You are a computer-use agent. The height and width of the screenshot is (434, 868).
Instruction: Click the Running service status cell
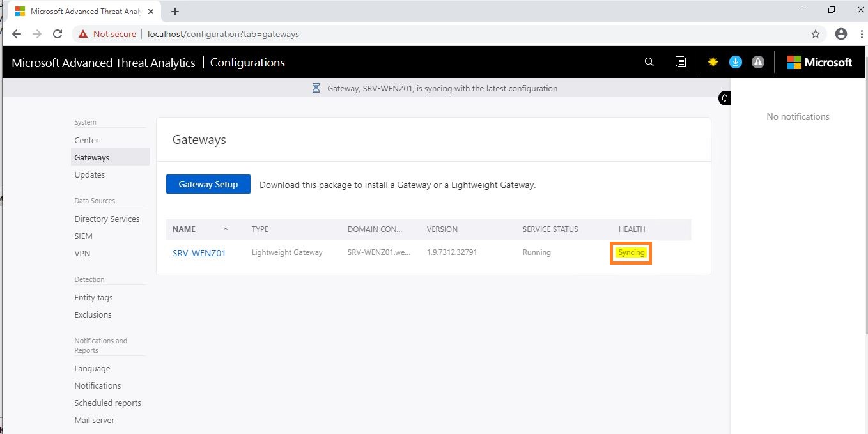pyautogui.click(x=537, y=252)
